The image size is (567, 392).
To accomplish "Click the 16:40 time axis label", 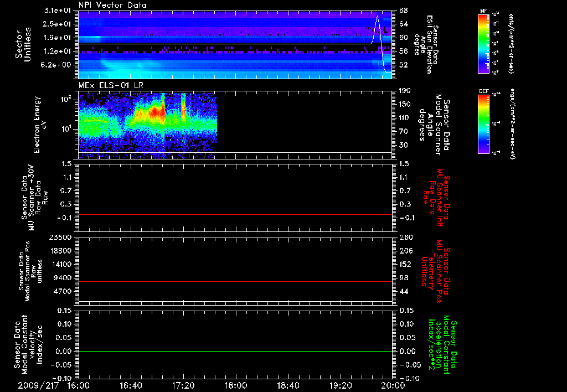I will [131, 385].
